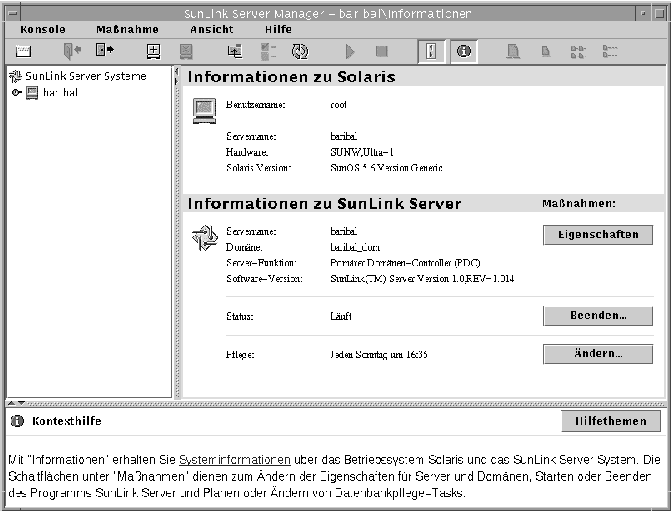672x511 pixels.
Task: Toggle the context help info toolbar button
Action: click(464, 51)
